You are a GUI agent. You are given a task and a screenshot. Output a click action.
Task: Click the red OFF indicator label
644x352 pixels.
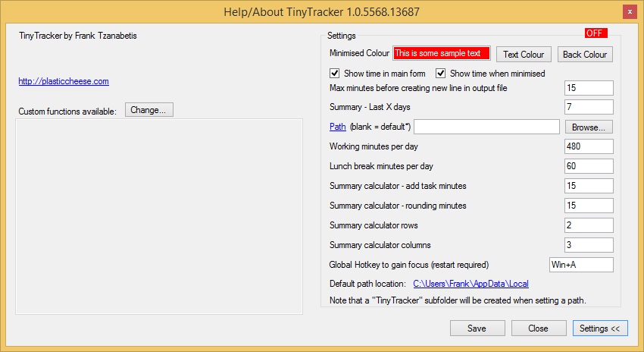point(596,33)
